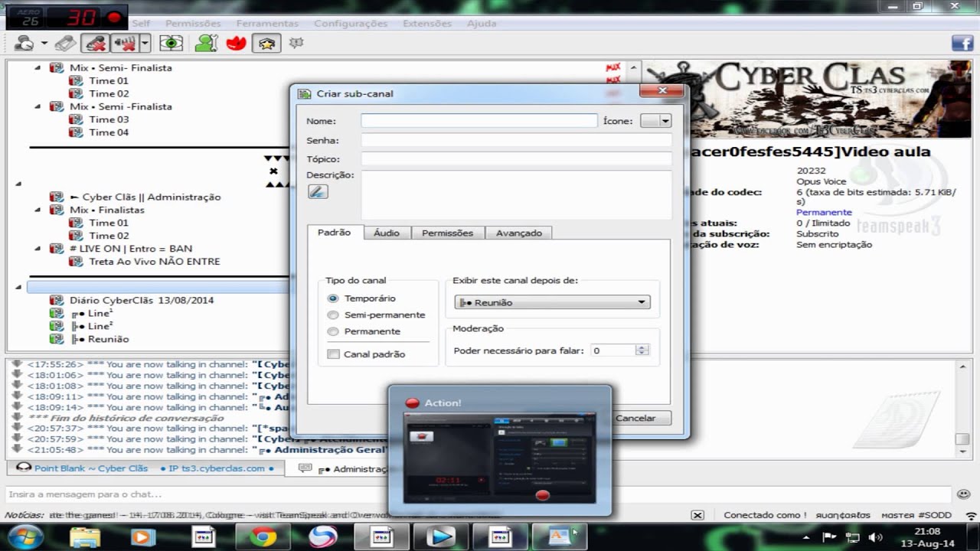
Task: Open dropdown arrow beside mute speakers icon
Action: point(144,44)
